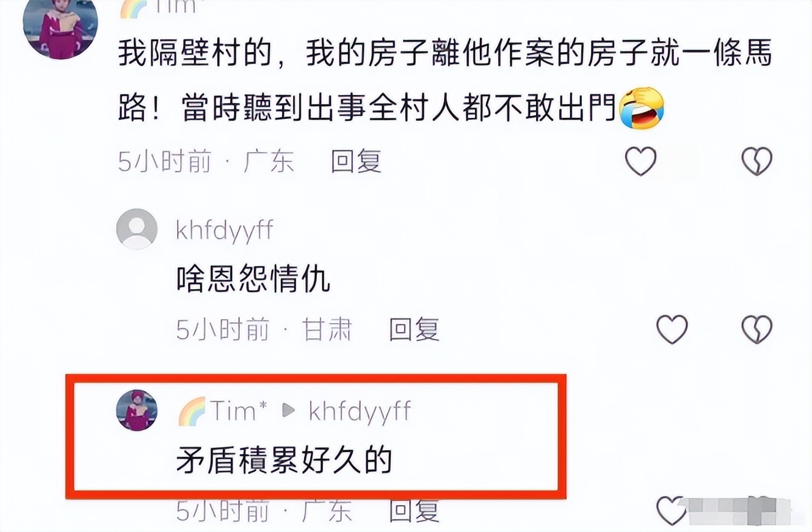Image resolution: width=812 pixels, height=532 pixels.
Task: Dislike the top comment with broken heart
Action: 757,162
